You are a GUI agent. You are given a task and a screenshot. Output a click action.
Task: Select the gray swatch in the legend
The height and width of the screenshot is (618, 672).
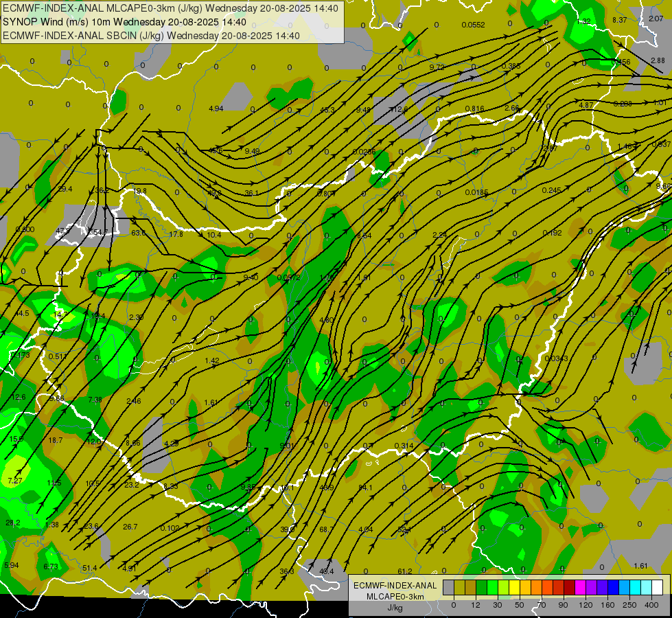click(x=448, y=587)
